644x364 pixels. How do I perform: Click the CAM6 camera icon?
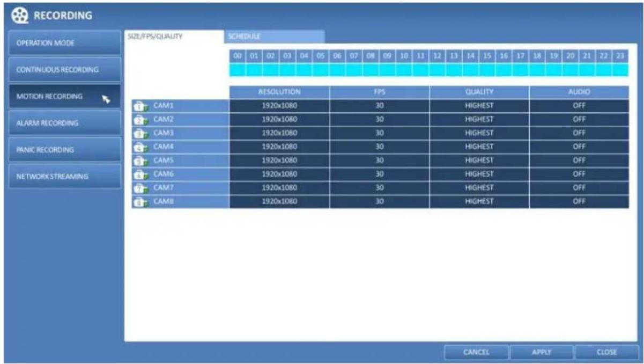tap(140, 174)
